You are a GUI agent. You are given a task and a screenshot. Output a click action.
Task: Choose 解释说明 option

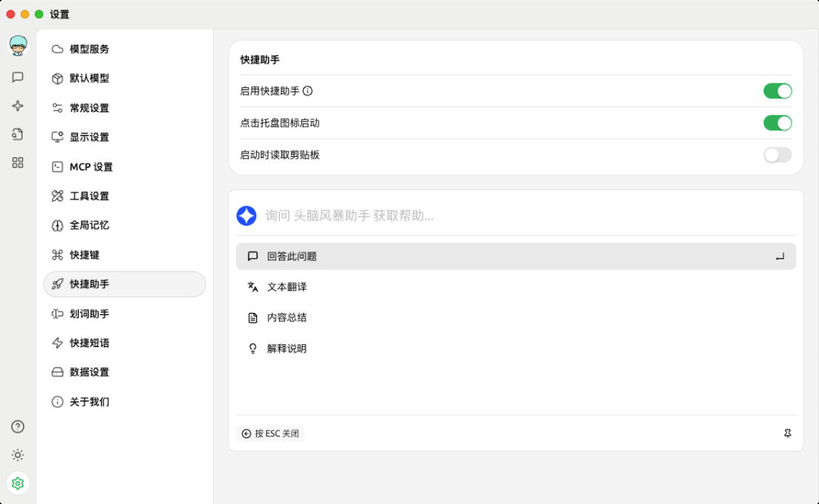coord(516,349)
